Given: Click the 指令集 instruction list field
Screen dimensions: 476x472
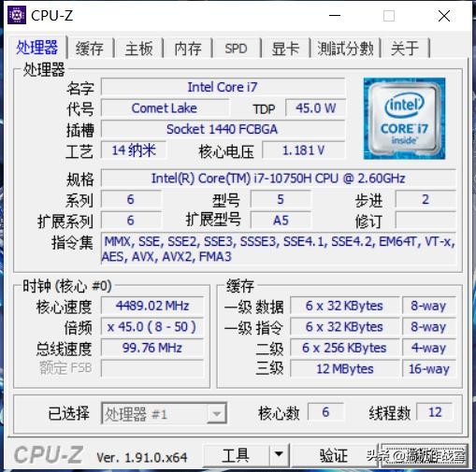Looking at the screenshot, I should [x=279, y=249].
